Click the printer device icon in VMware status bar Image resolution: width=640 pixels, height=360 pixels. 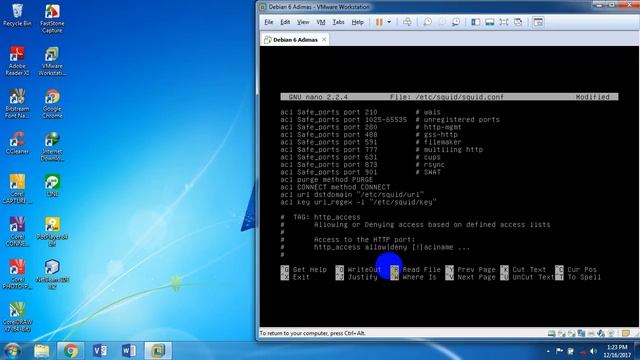(591, 333)
